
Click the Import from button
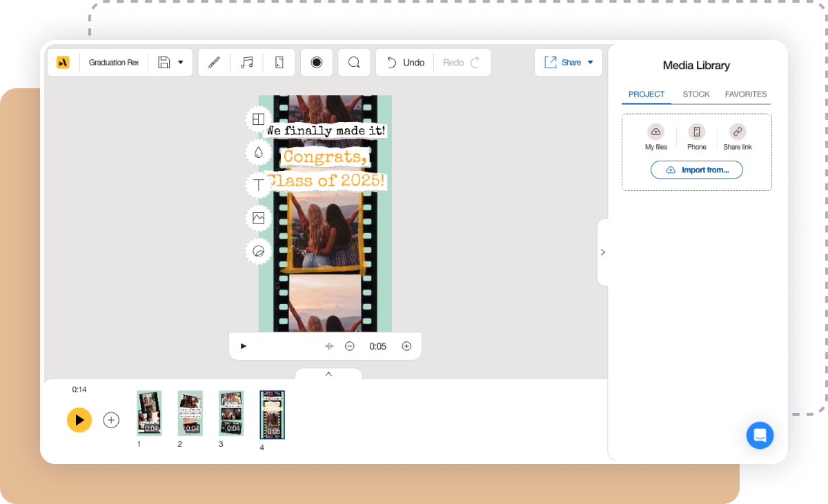(x=697, y=170)
